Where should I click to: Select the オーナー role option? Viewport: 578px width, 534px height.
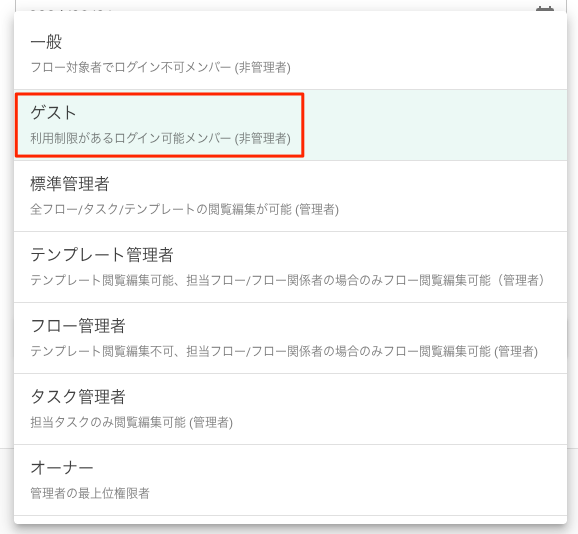point(290,480)
